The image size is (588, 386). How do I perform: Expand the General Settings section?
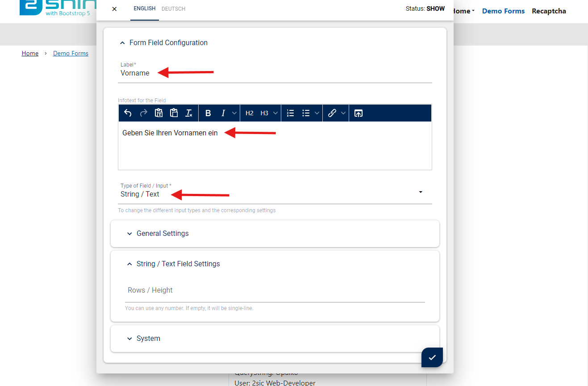tap(163, 233)
